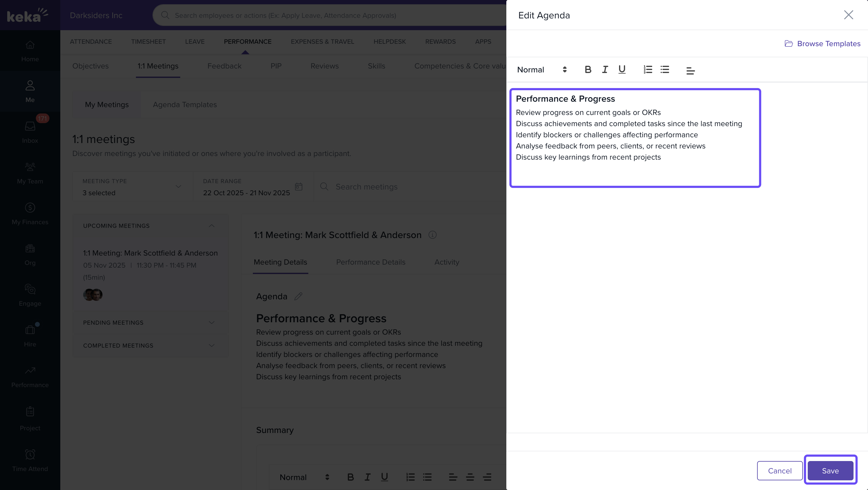Viewport: 868px width, 490px height.
Task: Toggle bold formatting in Edit Agenda toolbar
Action: coord(588,70)
